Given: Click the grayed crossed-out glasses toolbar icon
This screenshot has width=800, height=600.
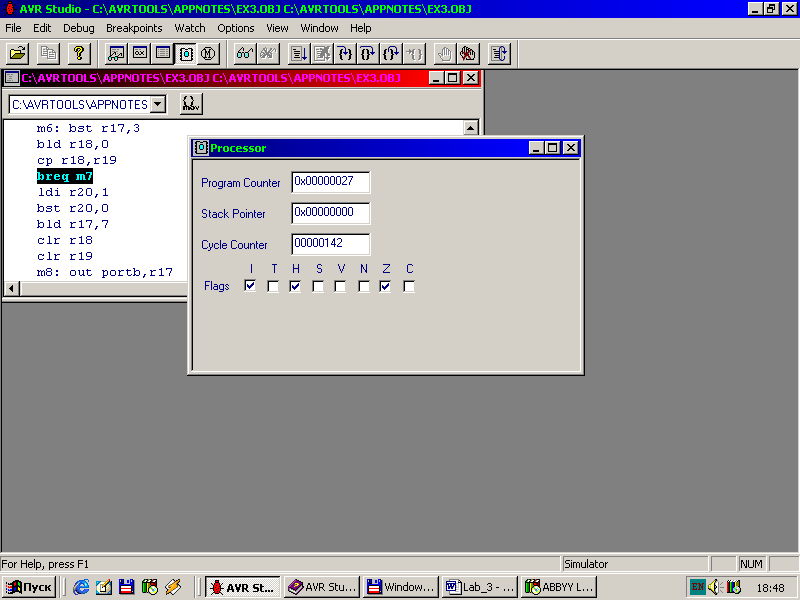Looking at the screenshot, I should [x=268, y=54].
